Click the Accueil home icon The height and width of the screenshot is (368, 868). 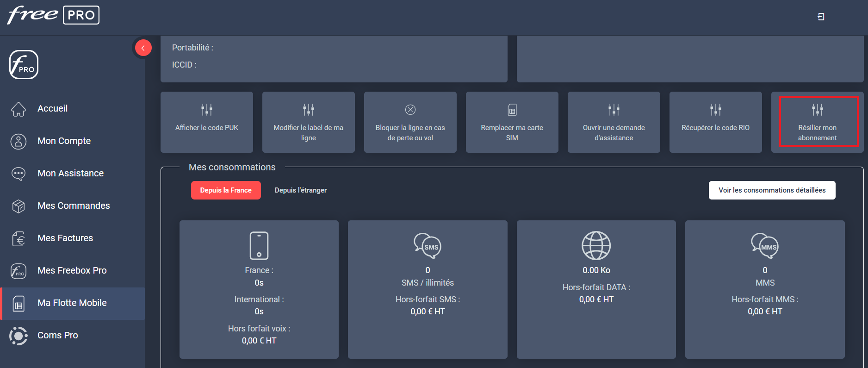coord(19,109)
